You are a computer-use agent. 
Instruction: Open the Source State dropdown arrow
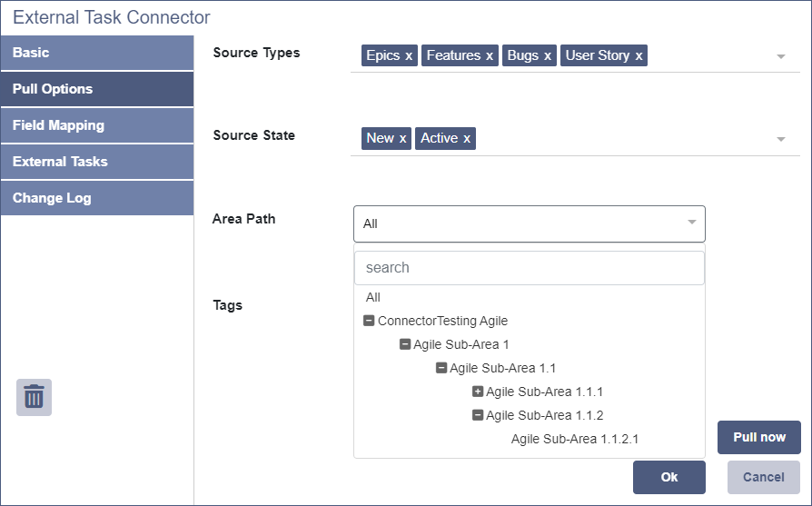[780, 139]
